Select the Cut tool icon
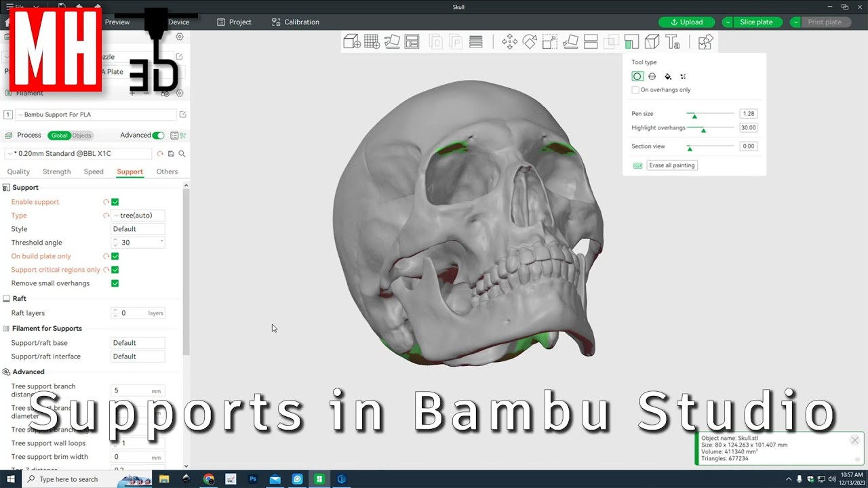This screenshot has width=868, height=488. pos(591,42)
